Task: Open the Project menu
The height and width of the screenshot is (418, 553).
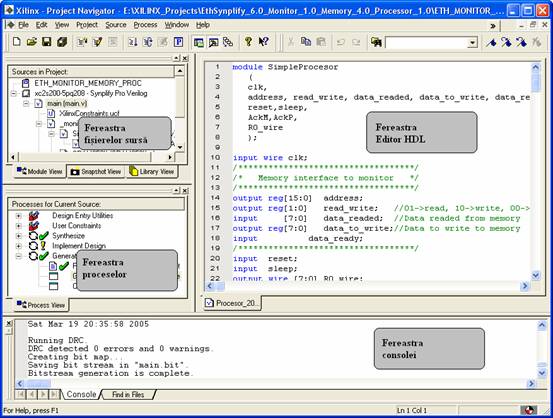Action: pos(87,25)
